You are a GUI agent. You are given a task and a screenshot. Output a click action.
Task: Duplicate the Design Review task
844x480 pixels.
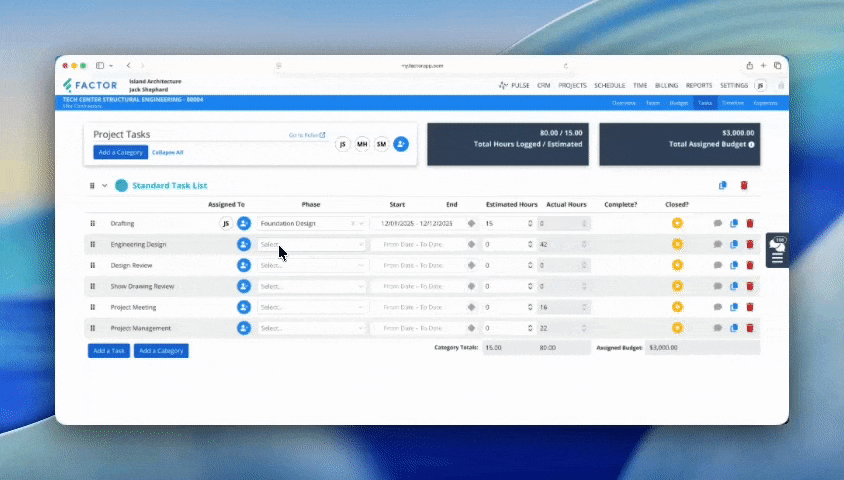click(734, 265)
